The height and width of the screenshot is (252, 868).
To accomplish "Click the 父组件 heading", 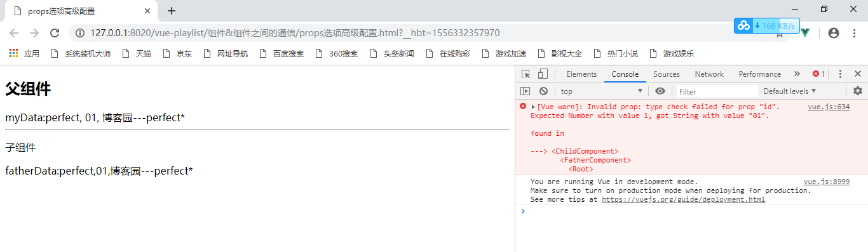I will click(x=28, y=90).
